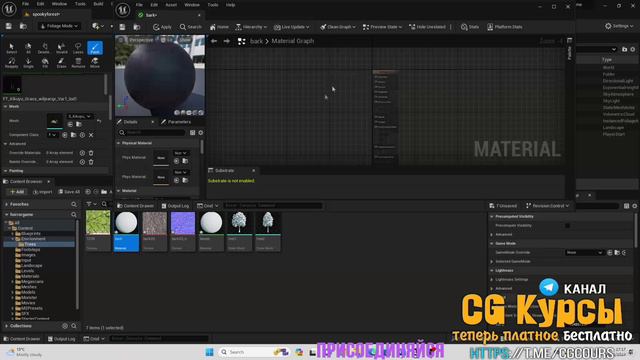Viewport: 640px width, 360px height.
Task: Open the weather widget on taskbar
Action: point(24,352)
